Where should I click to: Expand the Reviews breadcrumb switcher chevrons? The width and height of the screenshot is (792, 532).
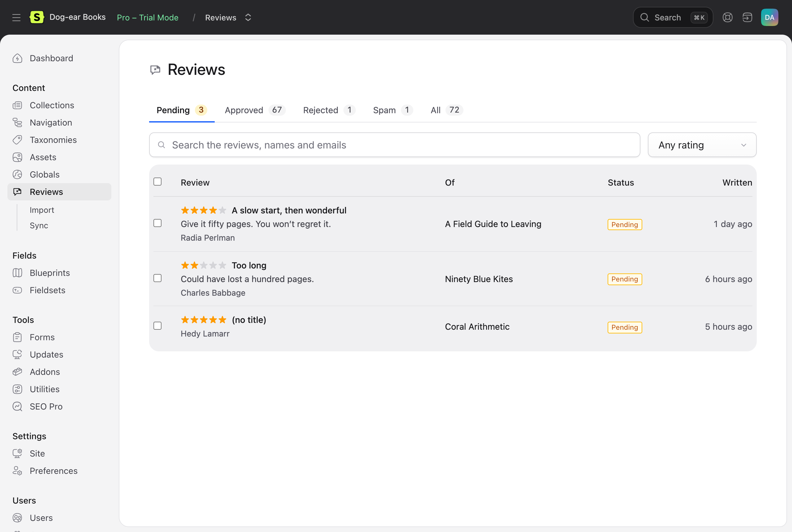[x=248, y=17]
